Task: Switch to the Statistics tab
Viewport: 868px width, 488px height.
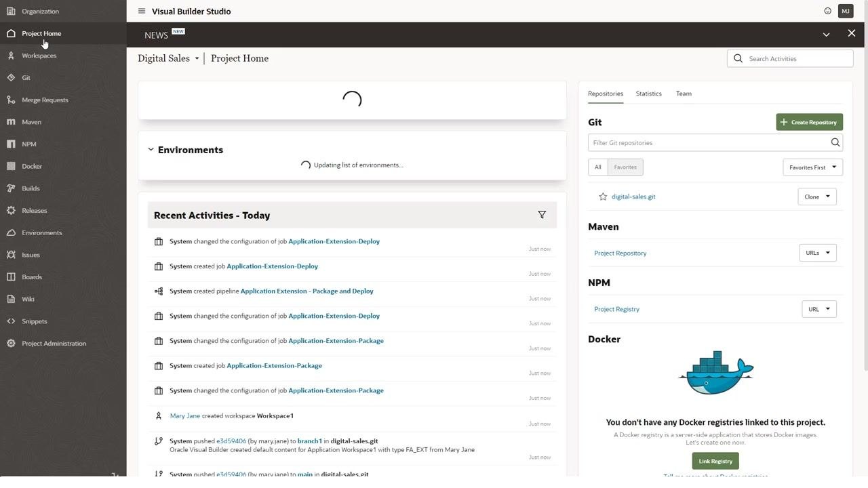Action: tap(649, 94)
